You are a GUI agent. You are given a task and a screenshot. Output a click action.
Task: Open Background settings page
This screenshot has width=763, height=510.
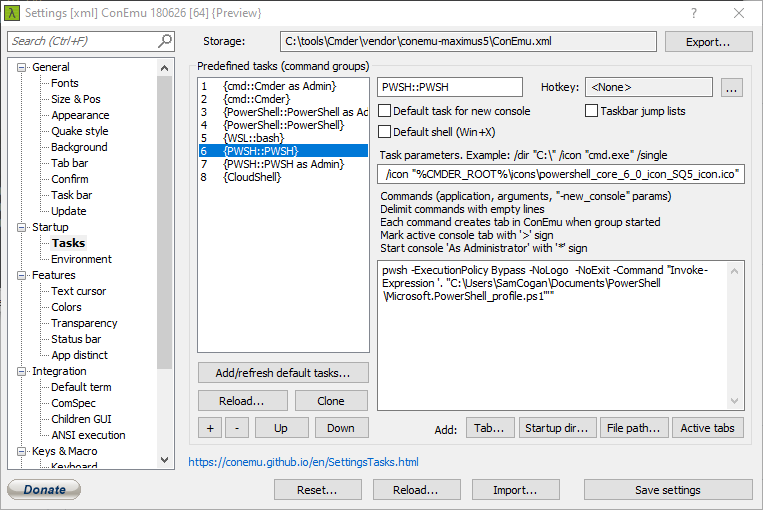(x=79, y=147)
